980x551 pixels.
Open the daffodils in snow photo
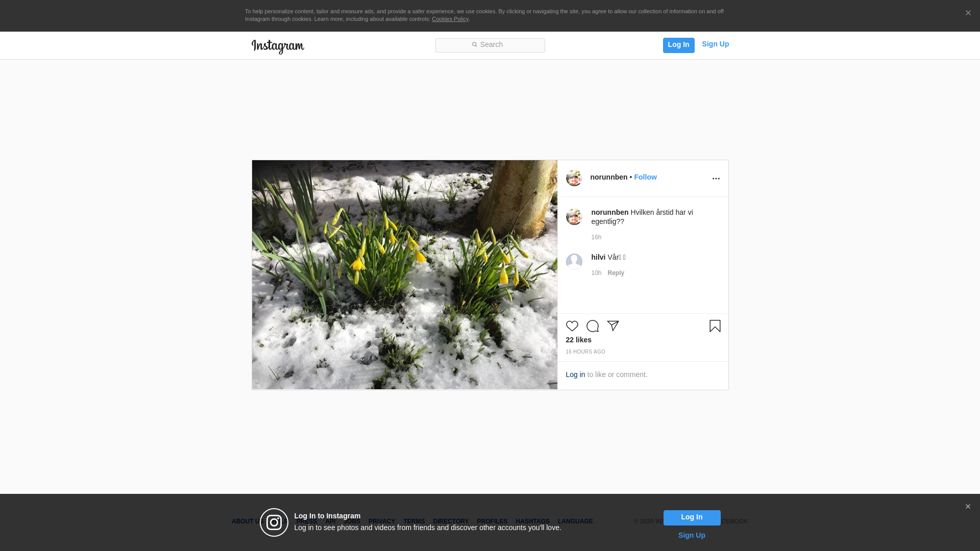pyautogui.click(x=404, y=275)
